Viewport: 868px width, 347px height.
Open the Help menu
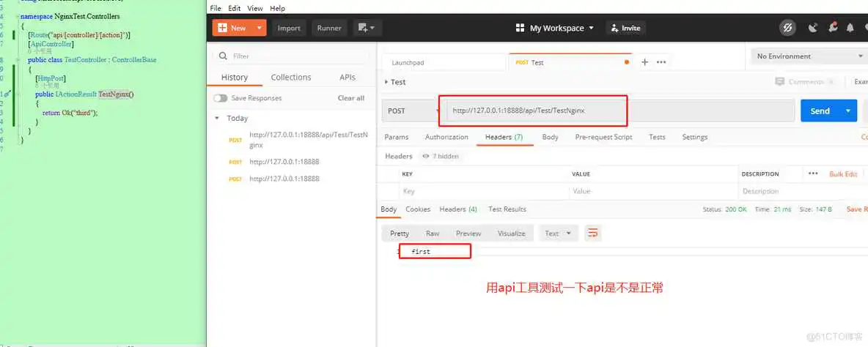tap(277, 8)
